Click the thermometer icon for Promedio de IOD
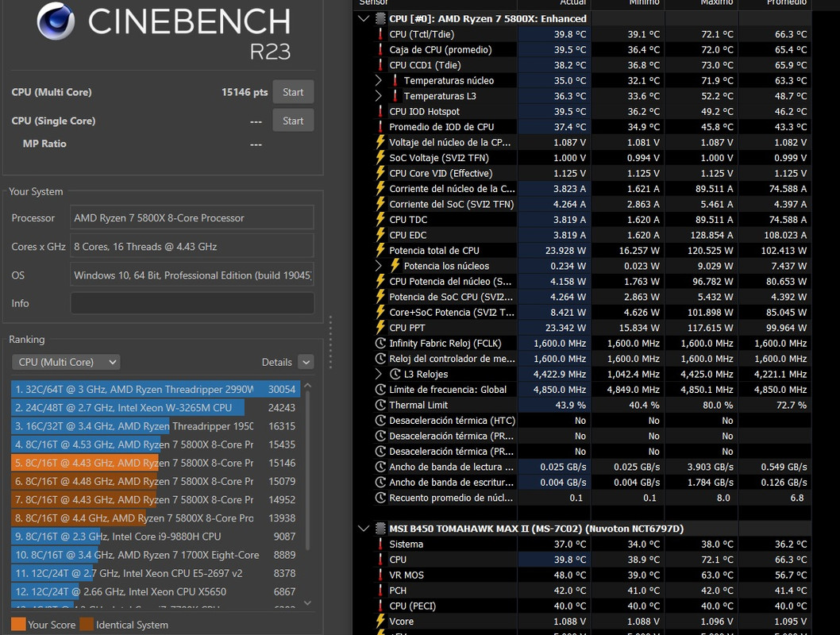This screenshot has height=635, width=840. pos(380,127)
